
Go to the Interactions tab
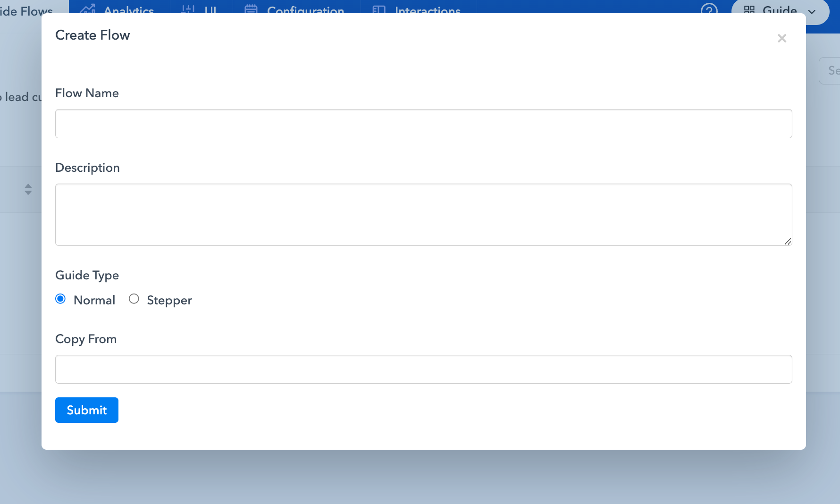(427, 9)
